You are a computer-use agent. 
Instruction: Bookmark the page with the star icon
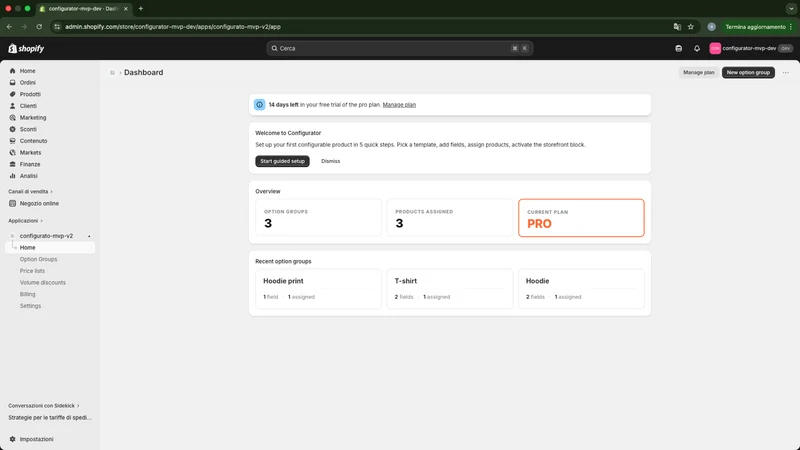click(691, 27)
